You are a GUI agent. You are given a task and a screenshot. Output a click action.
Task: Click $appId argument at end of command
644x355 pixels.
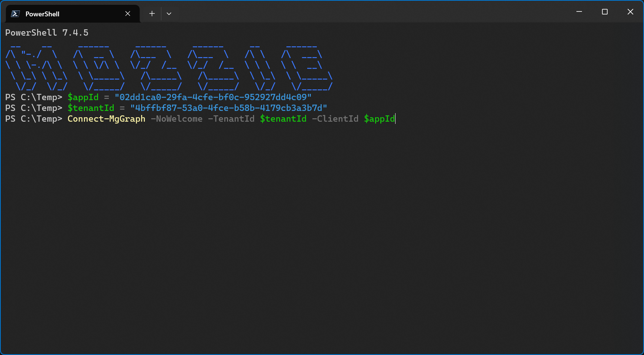380,119
